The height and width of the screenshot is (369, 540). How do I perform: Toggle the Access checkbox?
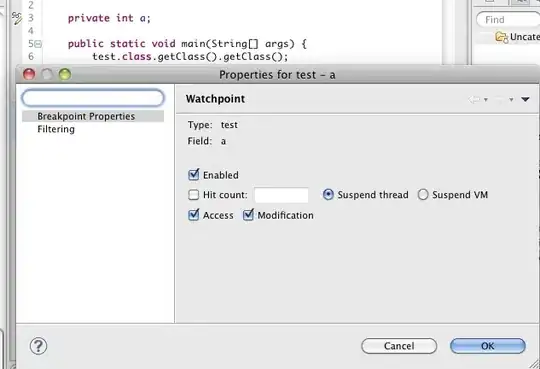194,215
